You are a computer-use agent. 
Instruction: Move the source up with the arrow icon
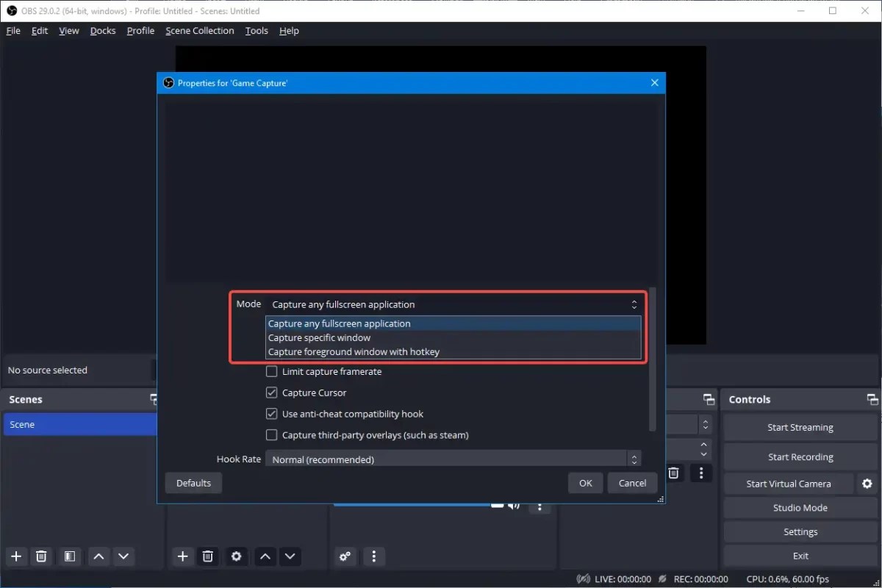pyautogui.click(x=265, y=556)
